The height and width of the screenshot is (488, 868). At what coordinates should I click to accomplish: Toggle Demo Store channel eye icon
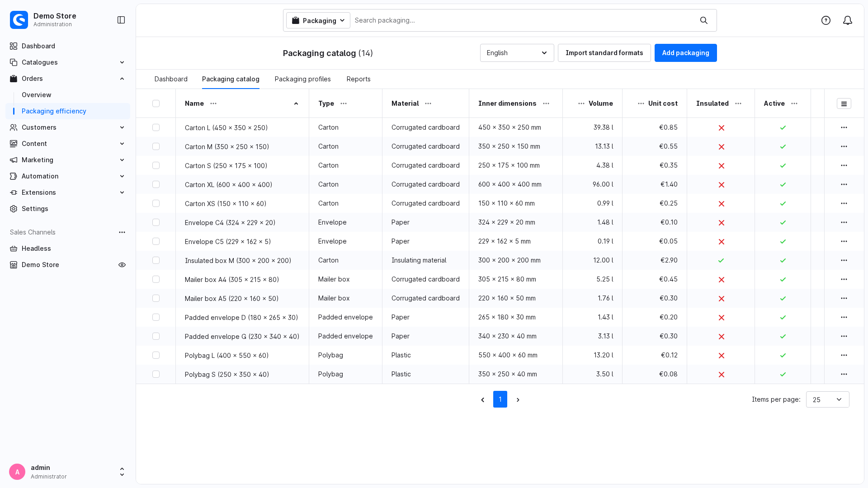pos(122,265)
